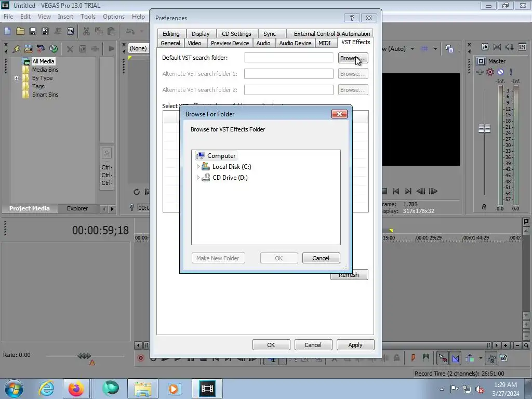Click the Properties icon in main toolbar
This screenshot has height=399, width=532.
(x=70, y=31)
